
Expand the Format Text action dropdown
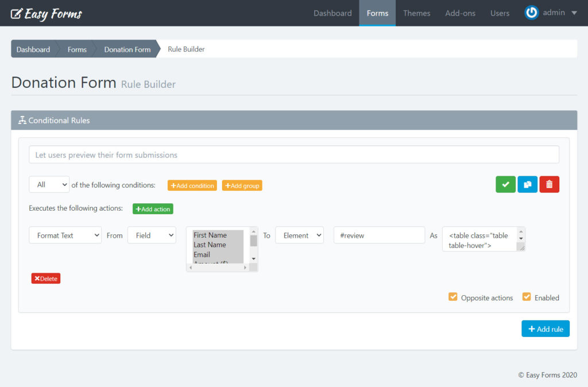click(x=65, y=235)
